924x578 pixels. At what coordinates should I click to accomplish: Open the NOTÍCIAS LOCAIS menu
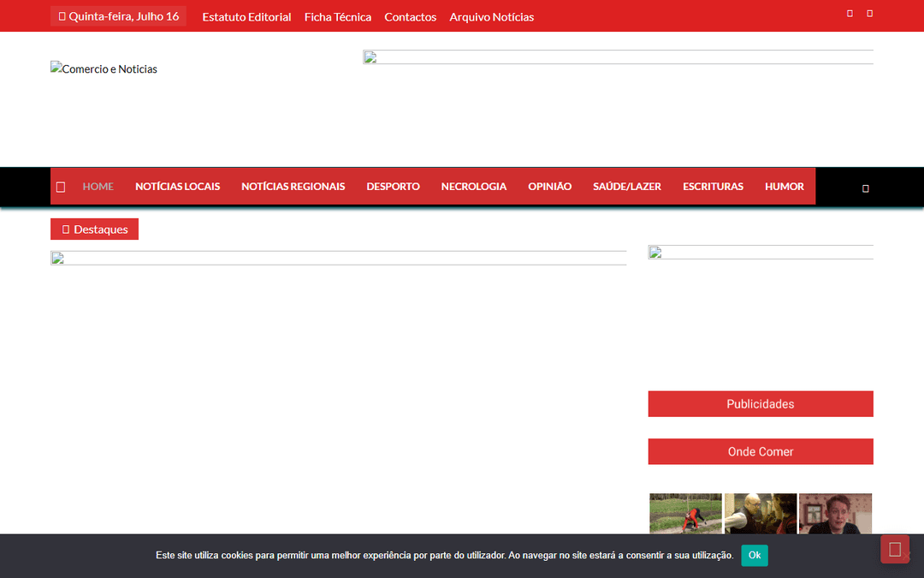(177, 187)
